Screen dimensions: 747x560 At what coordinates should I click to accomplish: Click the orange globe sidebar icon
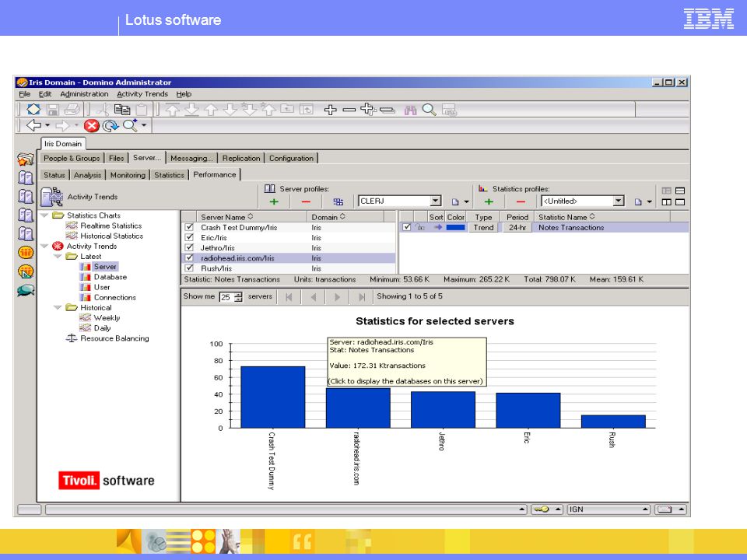pyautogui.click(x=26, y=252)
